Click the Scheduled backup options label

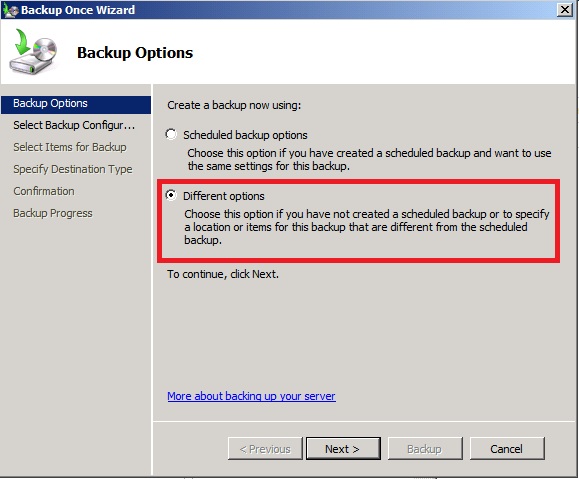[x=245, y=135]
